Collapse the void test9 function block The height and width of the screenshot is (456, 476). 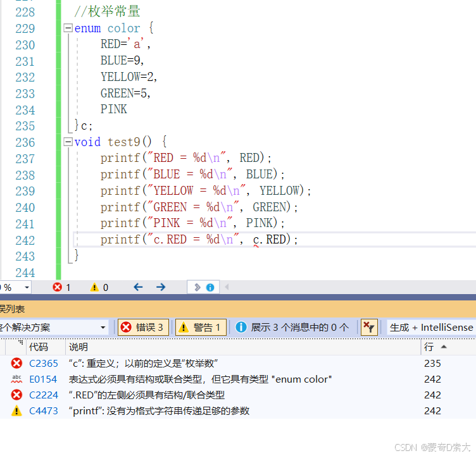[x=68, y=142]
